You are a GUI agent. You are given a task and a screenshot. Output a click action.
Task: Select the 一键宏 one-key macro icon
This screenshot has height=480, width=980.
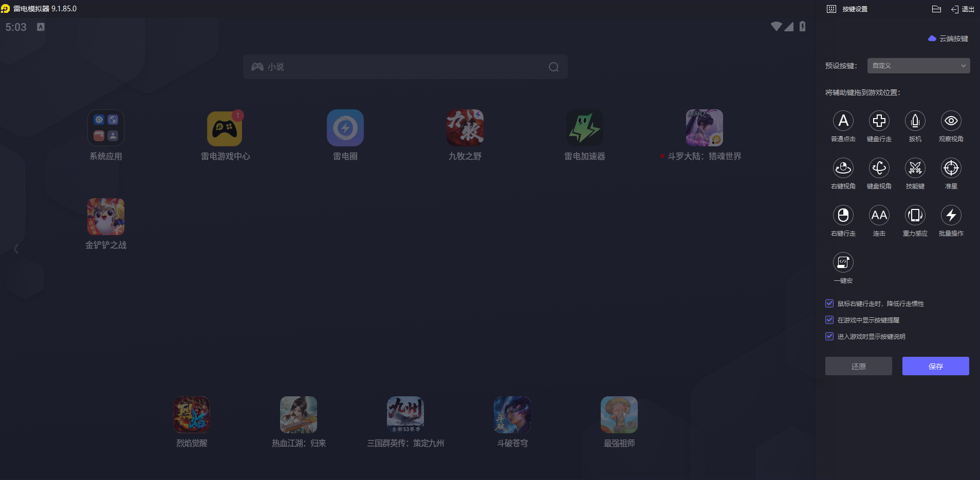click(x=843, y=262)
